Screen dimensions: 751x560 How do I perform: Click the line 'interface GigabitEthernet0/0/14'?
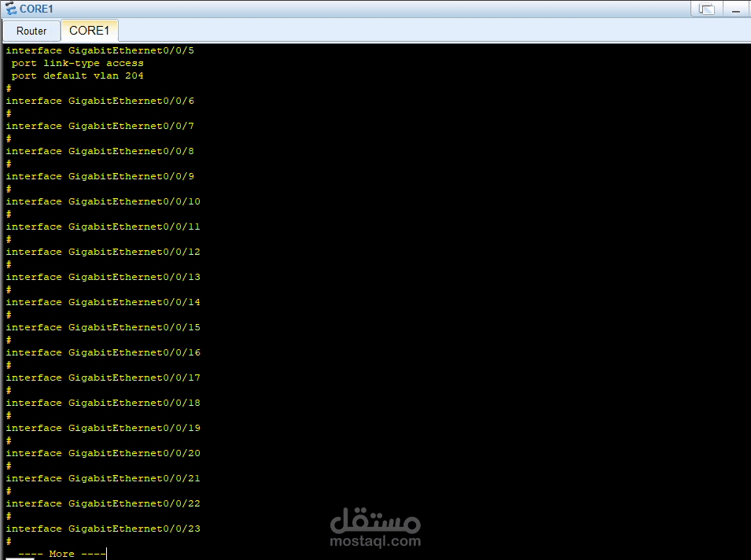[x=103, y=302]
